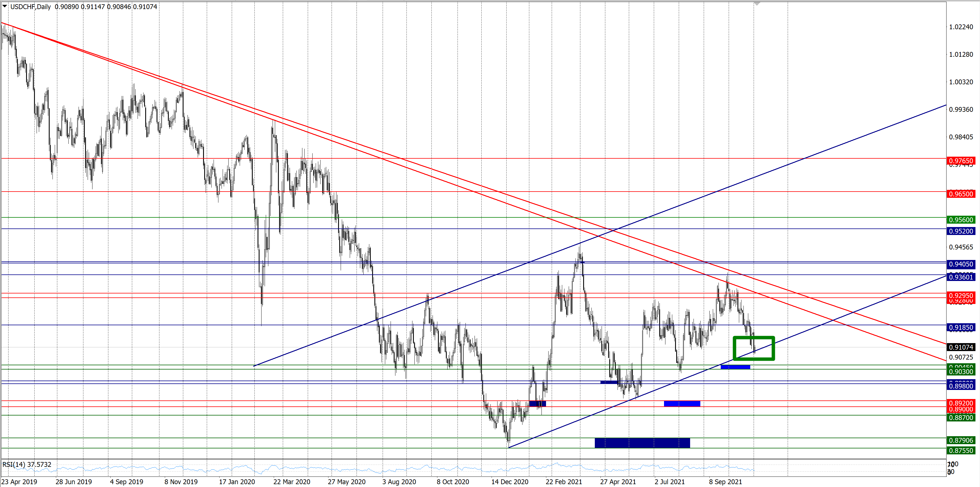Click the USDCHF,Daily chart title text
The height and width of the screenshot is (487, 980).
tap(30, 7)
